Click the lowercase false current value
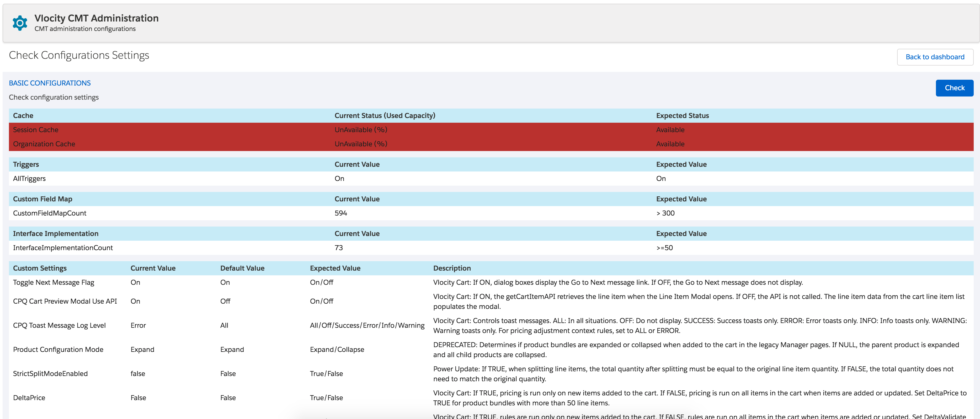 pos(138,373)
